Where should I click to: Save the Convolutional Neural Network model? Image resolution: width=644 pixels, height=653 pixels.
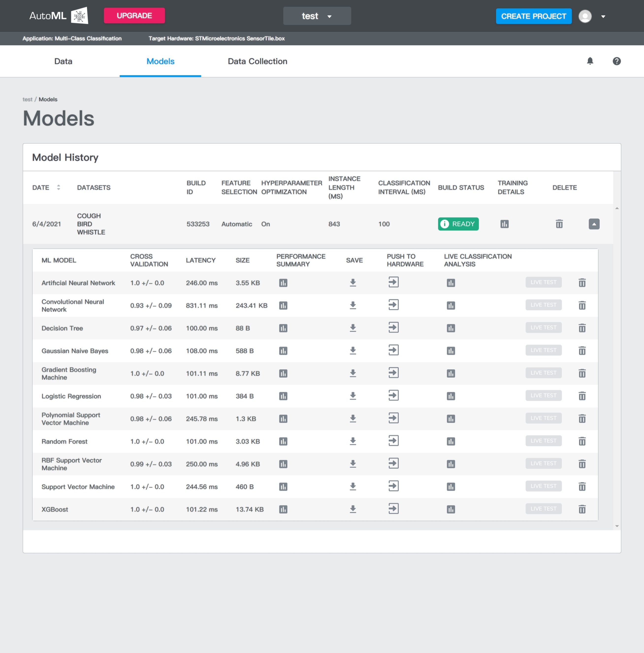(353, 305)
